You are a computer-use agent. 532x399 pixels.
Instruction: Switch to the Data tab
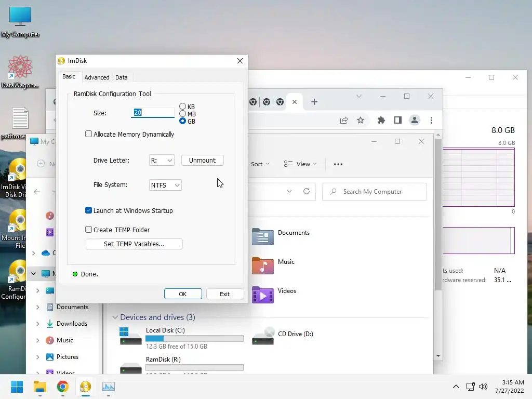click(x=122, y=77)
